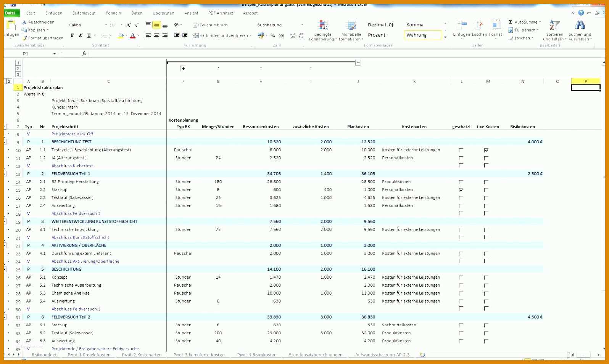Open the font size 11 dropdown
Screen dimensions: 609x364
(121, 25)
